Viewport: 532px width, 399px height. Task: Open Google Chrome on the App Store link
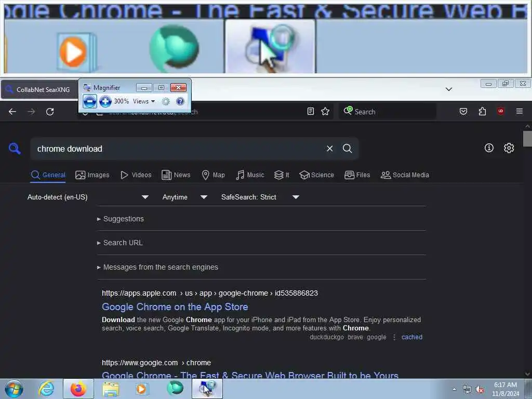click(x=175, y=307)
